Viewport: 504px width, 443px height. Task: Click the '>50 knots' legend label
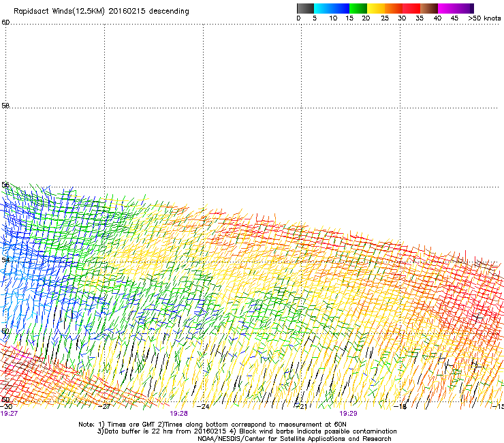click(484, 18)
